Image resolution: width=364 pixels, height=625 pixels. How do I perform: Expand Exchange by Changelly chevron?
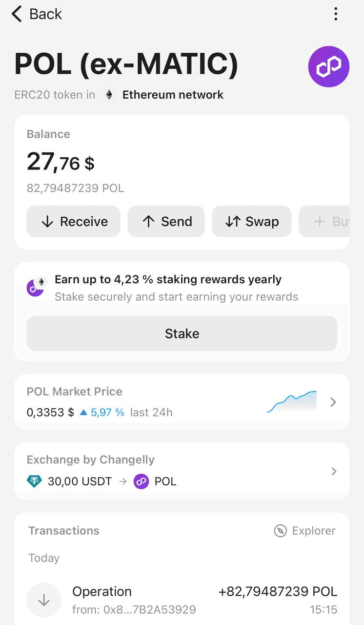(x=334, y=471)
